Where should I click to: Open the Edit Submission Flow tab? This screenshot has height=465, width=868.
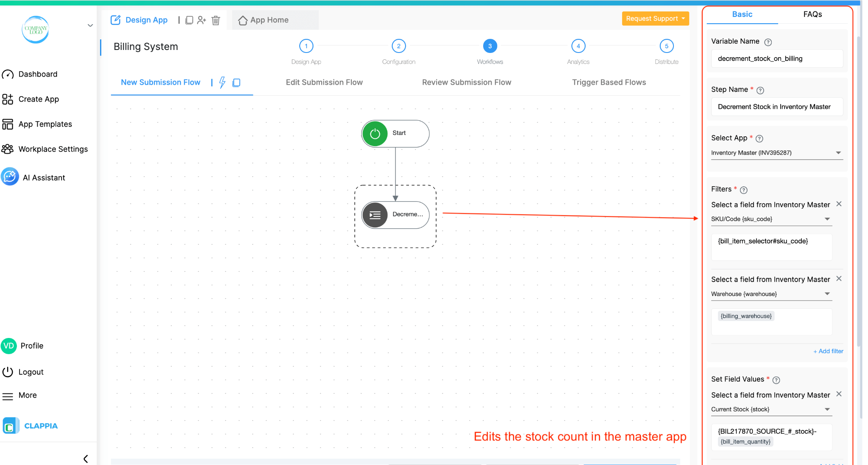[324, 82]
